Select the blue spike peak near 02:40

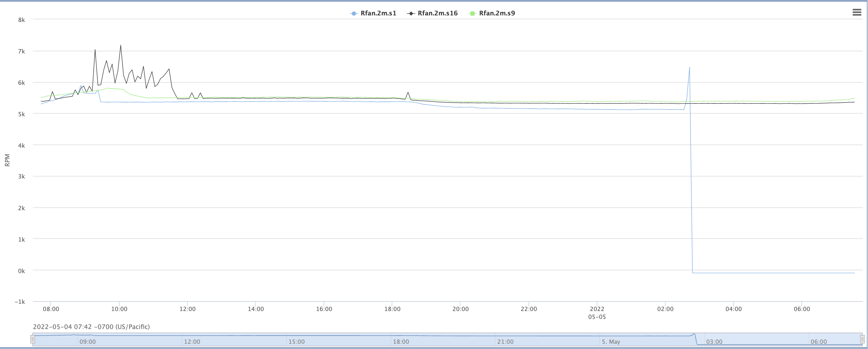click(689, 67)
